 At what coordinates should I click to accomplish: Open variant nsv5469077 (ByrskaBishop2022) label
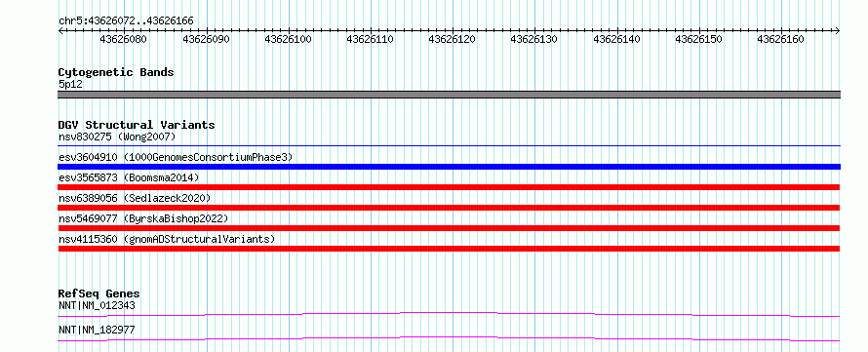coord(142,218)
